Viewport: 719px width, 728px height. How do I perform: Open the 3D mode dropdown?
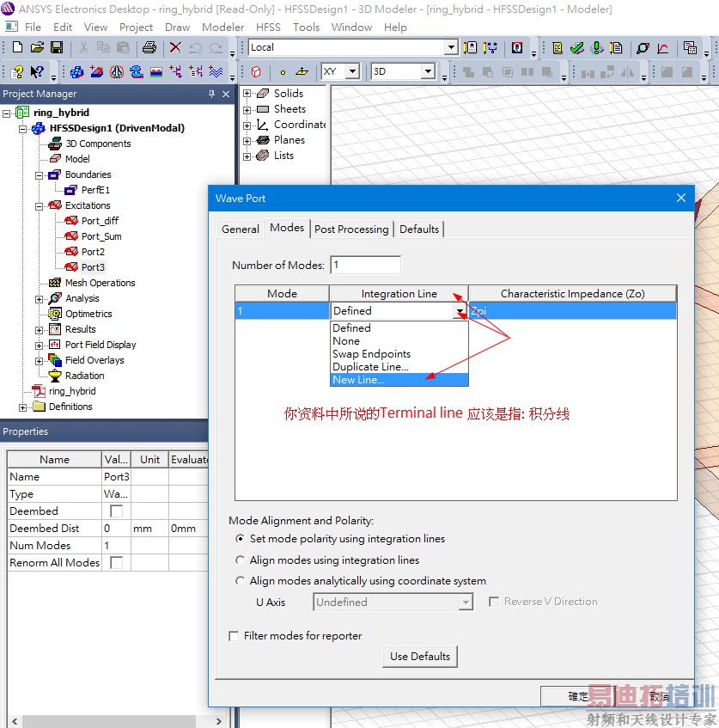click(428, 71)
